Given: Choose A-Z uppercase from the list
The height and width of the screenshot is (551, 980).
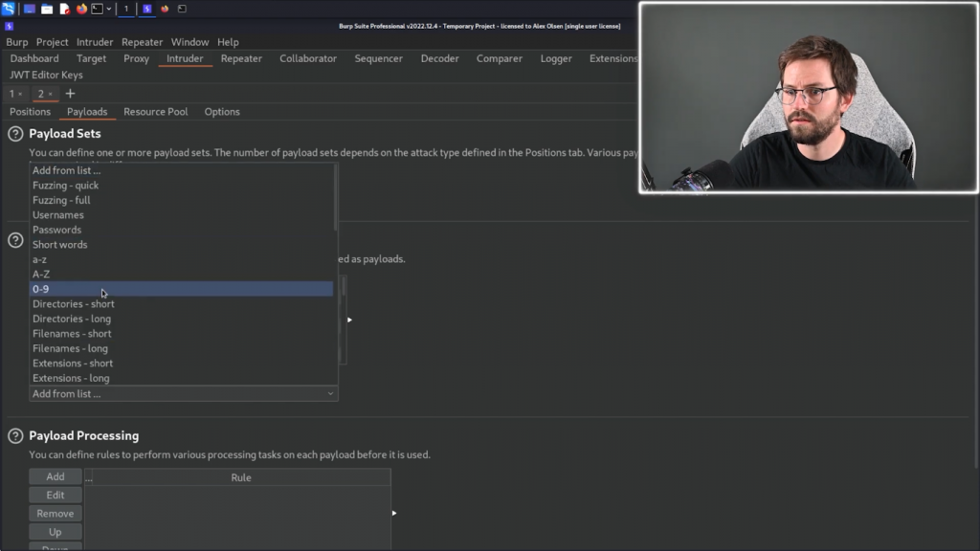Looking at the screenshot, I should [181, 275].
